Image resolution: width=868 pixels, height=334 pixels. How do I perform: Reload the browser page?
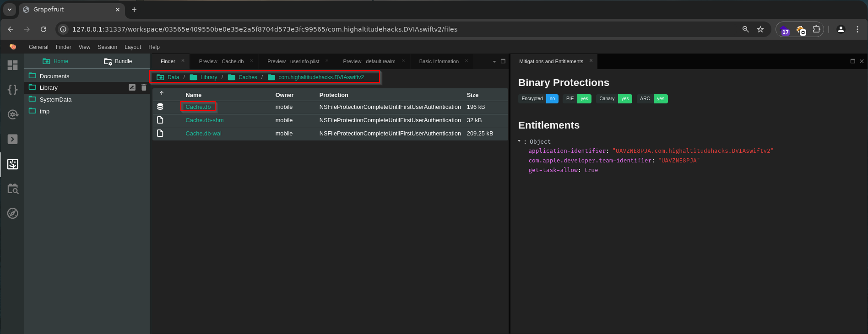(x=43, y=29)
